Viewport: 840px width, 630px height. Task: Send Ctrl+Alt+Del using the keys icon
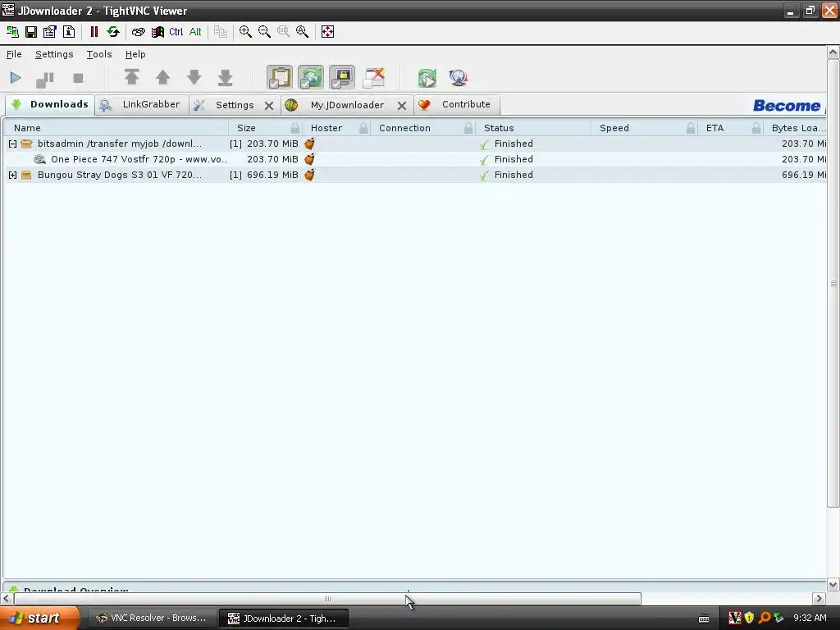[x=138, y=32]
